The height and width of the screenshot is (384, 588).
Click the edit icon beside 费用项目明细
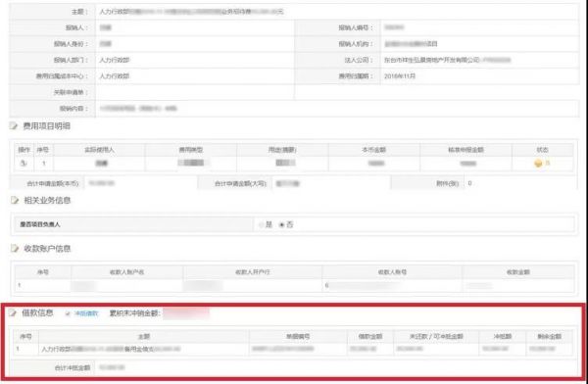[14, 126]
